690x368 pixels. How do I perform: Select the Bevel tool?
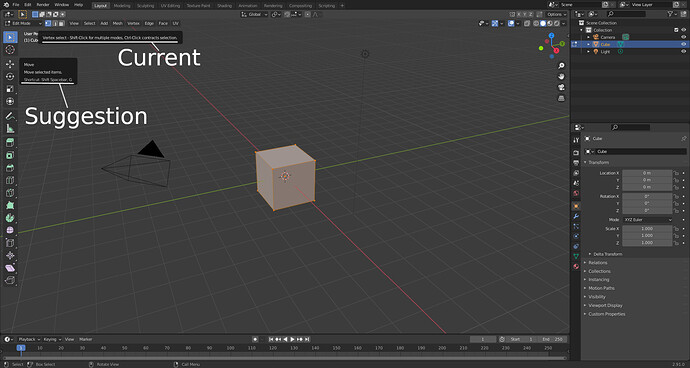coord(10,168)
